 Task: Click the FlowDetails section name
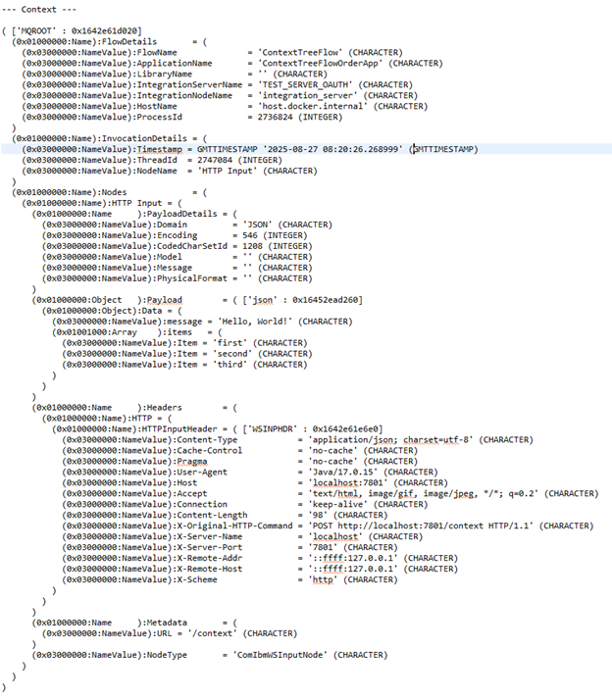tap(129, 41)
